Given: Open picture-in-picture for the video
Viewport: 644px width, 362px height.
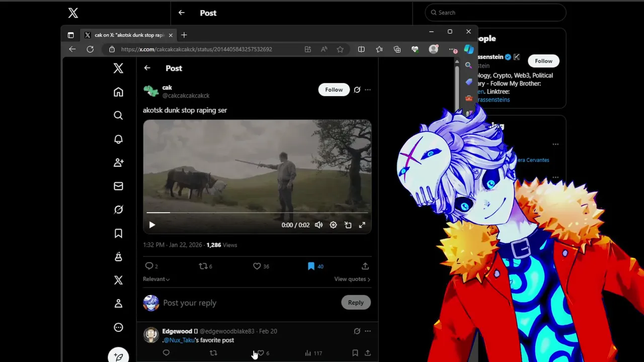Looking at the screenshot, I should (348, 225).
